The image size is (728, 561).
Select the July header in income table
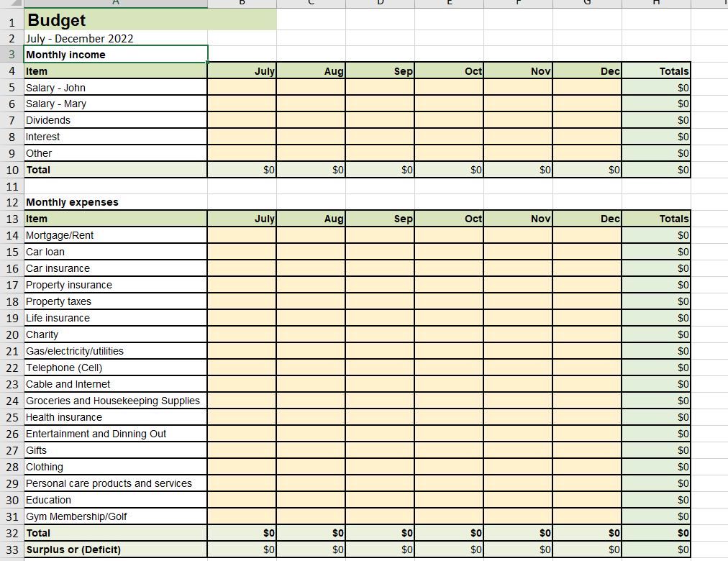pos(242,70)
